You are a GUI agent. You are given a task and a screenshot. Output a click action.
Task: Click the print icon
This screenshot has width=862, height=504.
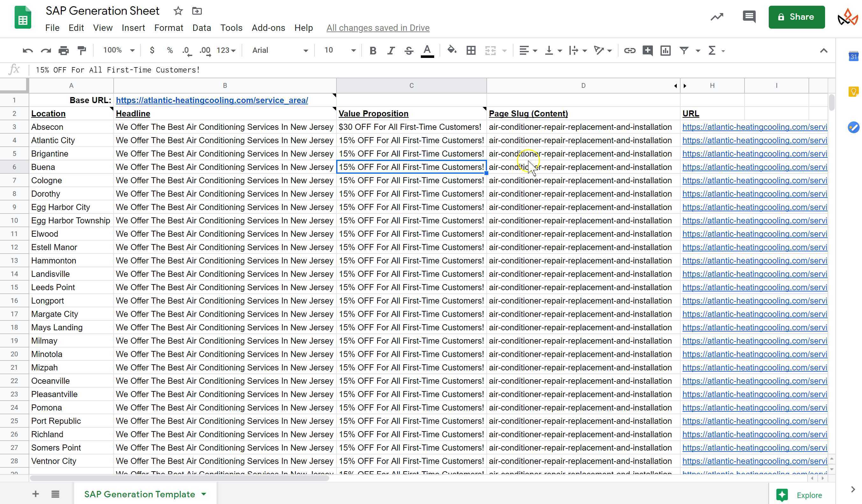click(64, 51)
